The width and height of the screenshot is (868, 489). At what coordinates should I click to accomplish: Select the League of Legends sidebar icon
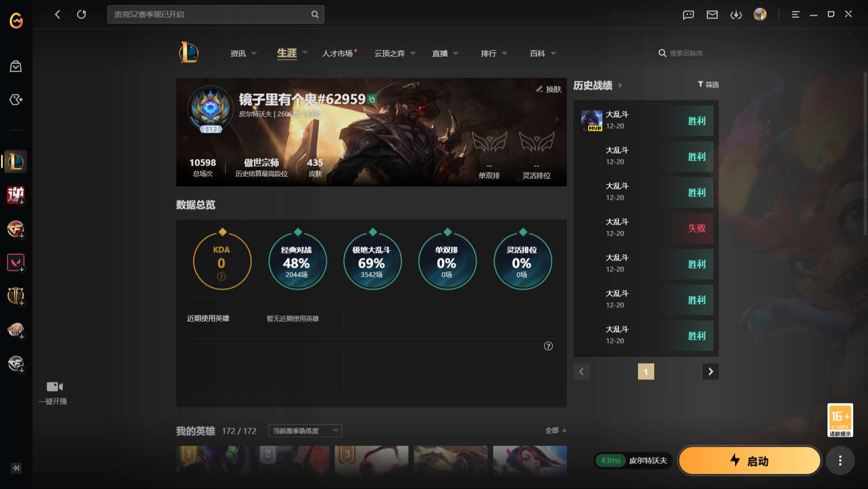click(x=16, y=162)
